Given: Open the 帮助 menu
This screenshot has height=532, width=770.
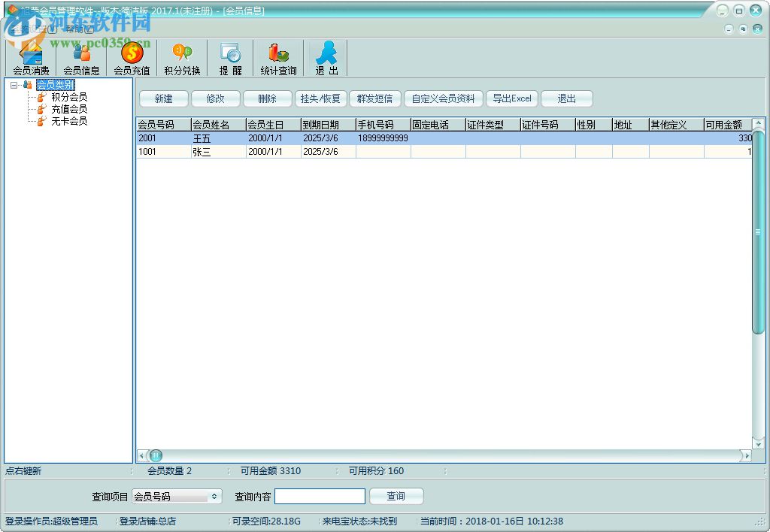Looking at the screenshot, I should point(78,29).
